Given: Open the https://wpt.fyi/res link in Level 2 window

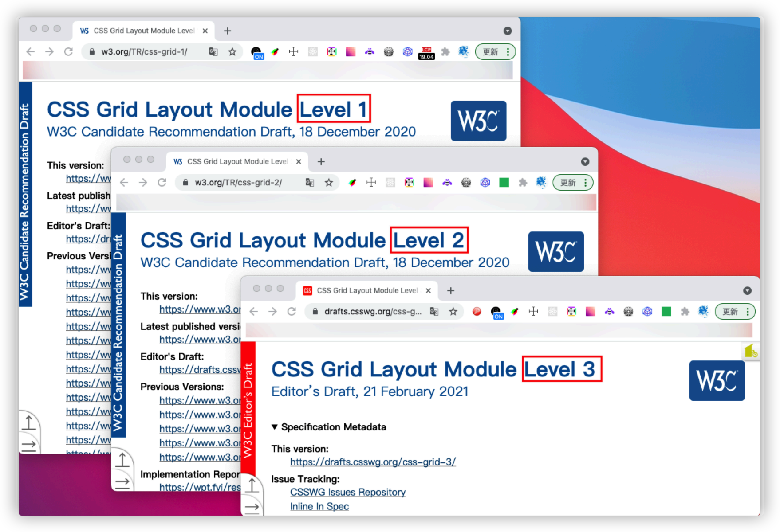Looking at the screenshot, I should [200, 487].
